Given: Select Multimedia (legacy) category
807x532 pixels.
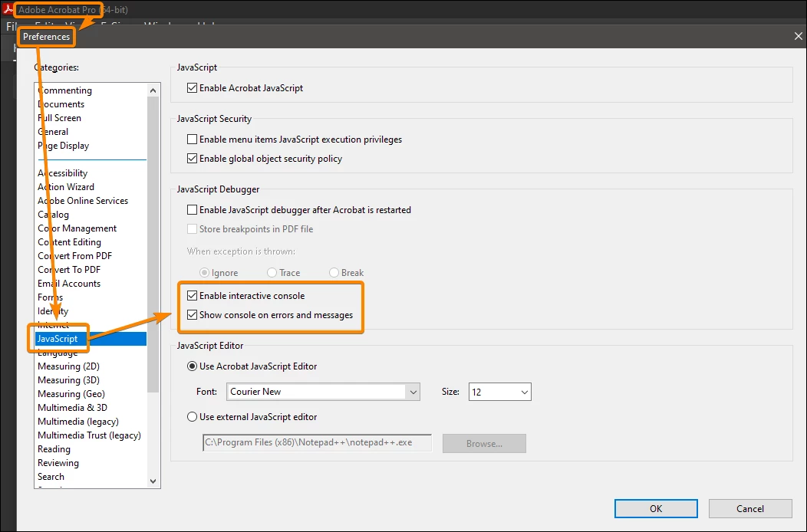Looking at the screenshot, I should point(78,422).
